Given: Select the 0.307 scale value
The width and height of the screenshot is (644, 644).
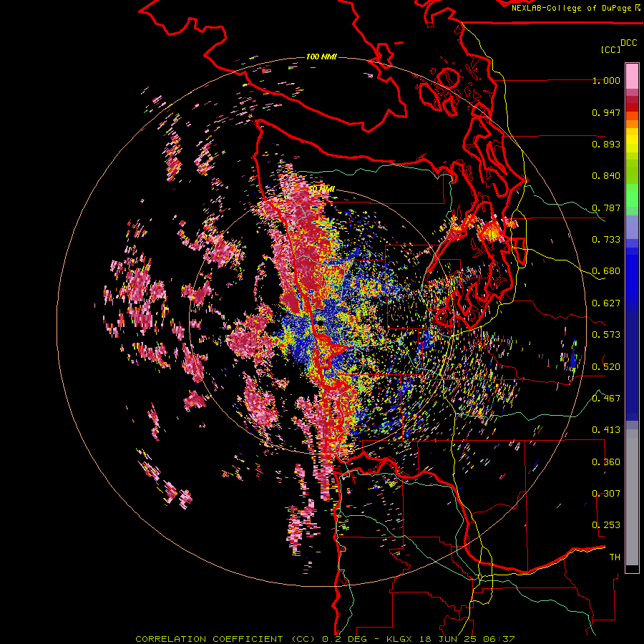Looking at the screenshot, I should (x=606, y=494).
